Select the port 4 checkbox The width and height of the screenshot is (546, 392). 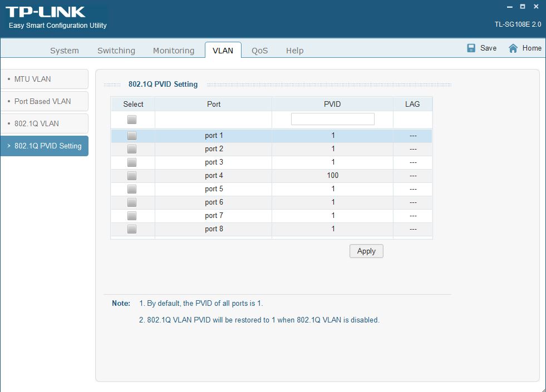click(132, 176)
